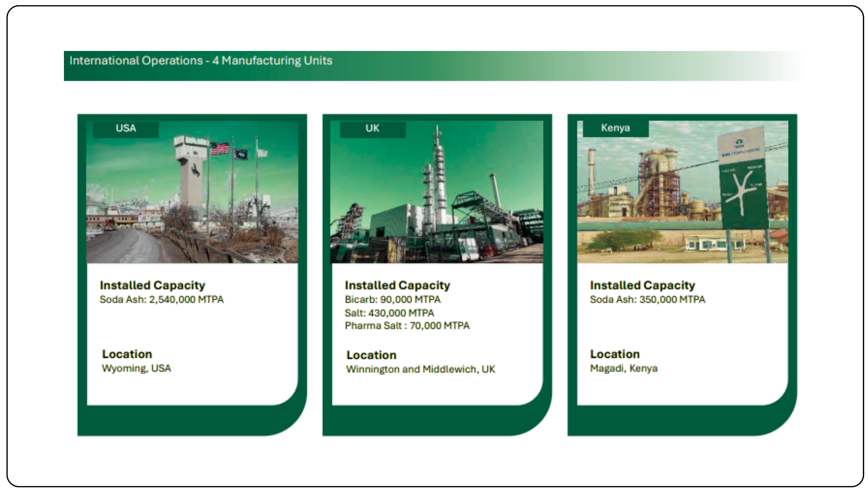This screenshot has height=490, width=868.
Task: Click UK card Location heading
Action: pyautogui.click(x=371, y=355)
